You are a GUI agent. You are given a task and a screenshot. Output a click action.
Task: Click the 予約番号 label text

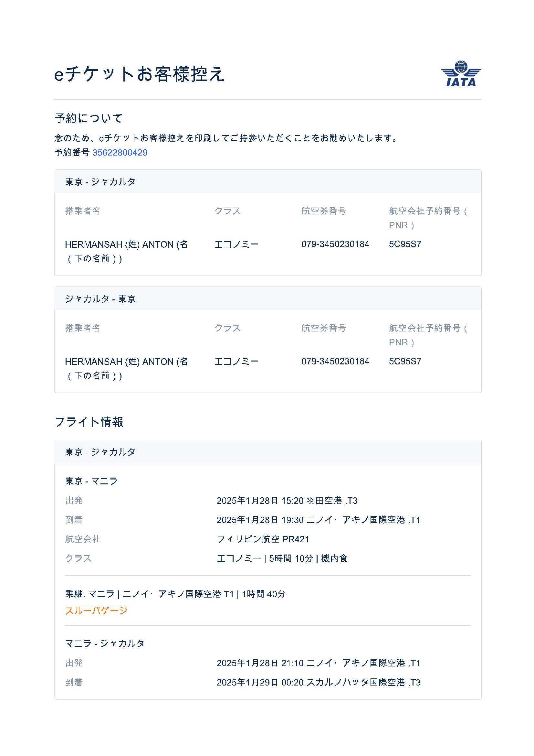pyautogui.click(x=72, y=152)
